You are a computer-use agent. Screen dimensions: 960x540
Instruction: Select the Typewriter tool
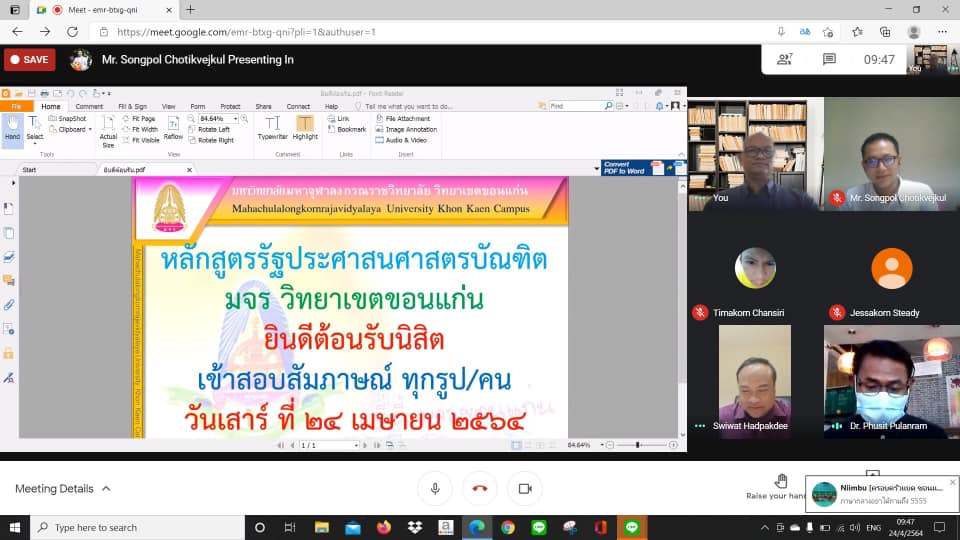(272, 128)
